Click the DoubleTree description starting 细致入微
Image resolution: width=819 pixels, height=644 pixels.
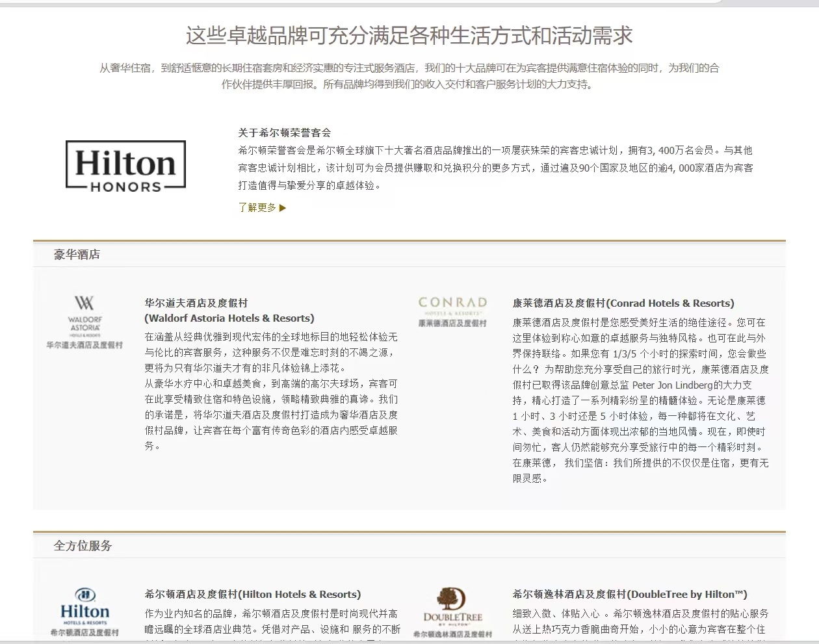point(640,621)
